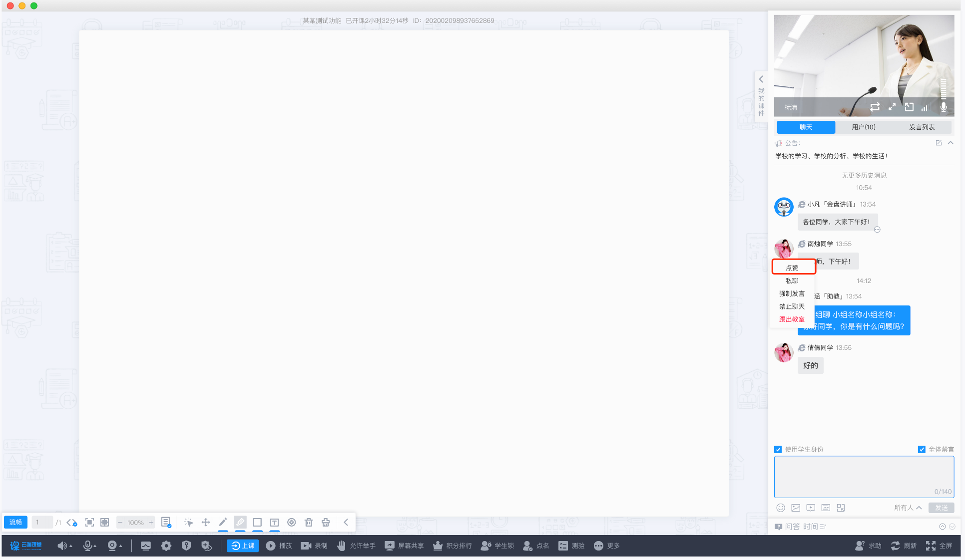
Task: Click the signal strength bars icon
Action: (x=925, y=107)
